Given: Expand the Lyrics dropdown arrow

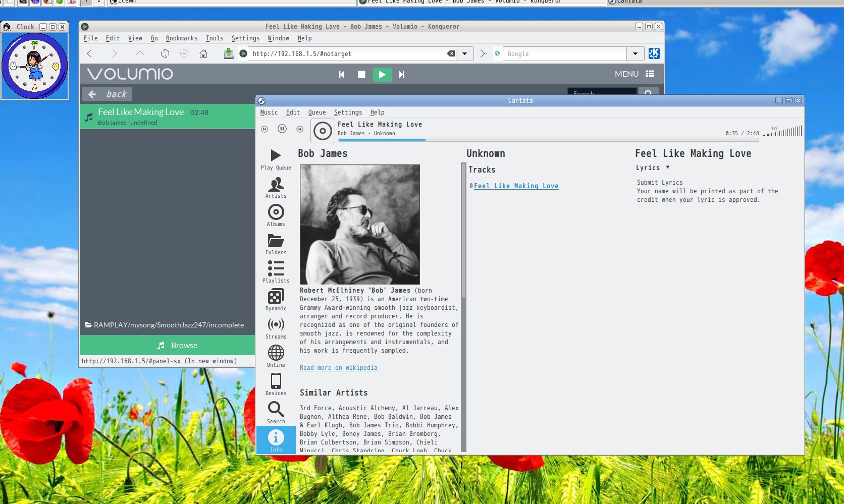Looking at the screenshot, I should click(x=667, y=167).
